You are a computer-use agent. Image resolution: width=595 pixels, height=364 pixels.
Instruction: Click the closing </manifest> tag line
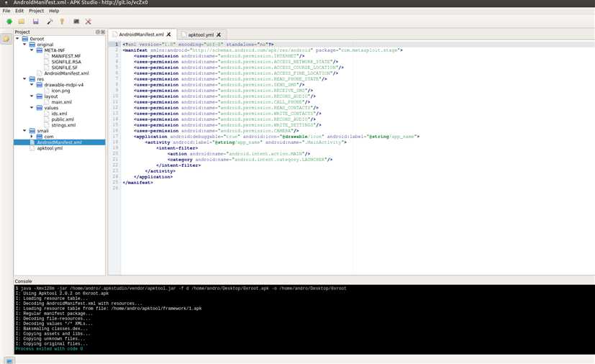tap(137, 183)
